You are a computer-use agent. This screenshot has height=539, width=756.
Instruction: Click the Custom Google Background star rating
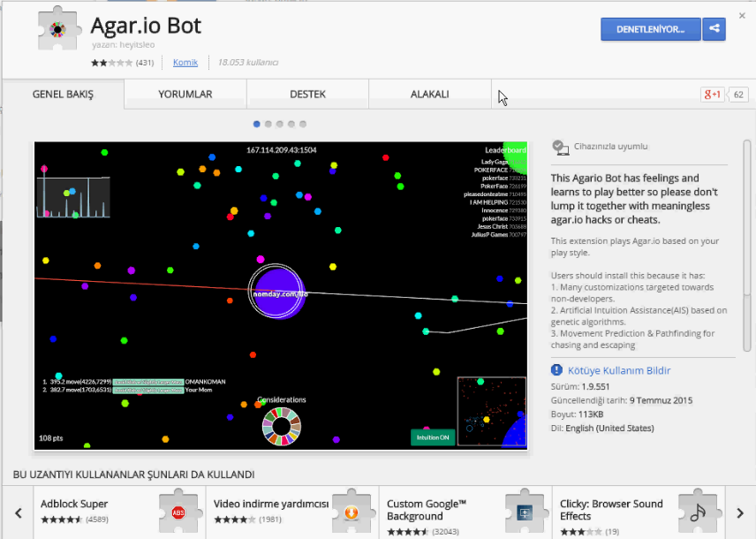pos(407,532)
